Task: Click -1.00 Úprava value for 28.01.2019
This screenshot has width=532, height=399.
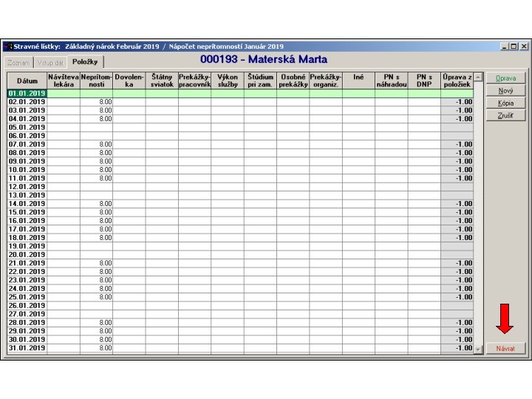Action: [x=457, y=322]
